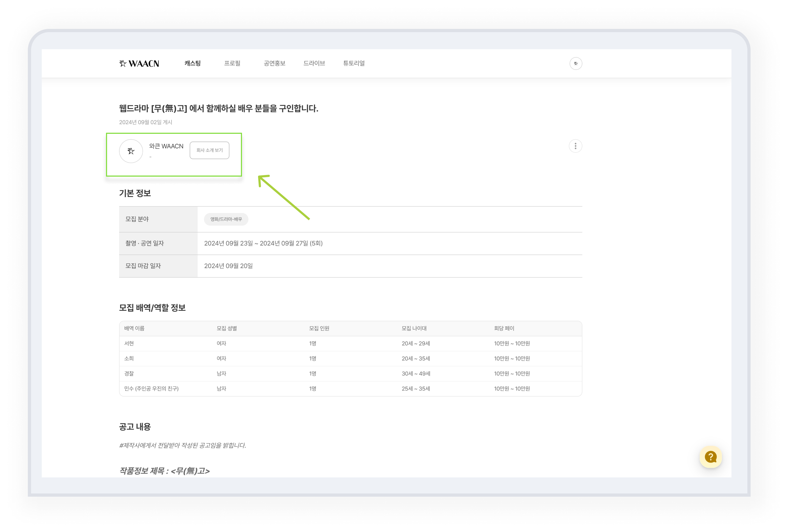Image resolution: width=787 pixels, height=532 pixels.
Task: Click the 모집 인원 column header
Action: (319, 328)
